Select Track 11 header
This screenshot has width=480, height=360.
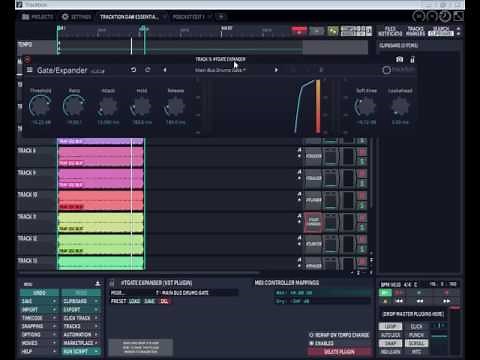coord(36,222)
